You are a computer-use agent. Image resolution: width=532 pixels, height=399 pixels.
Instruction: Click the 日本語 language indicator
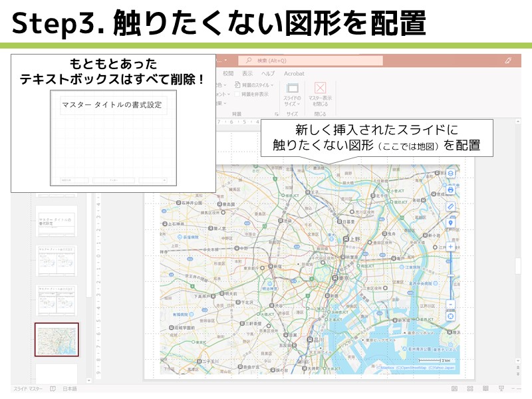(x=70, y=389)
